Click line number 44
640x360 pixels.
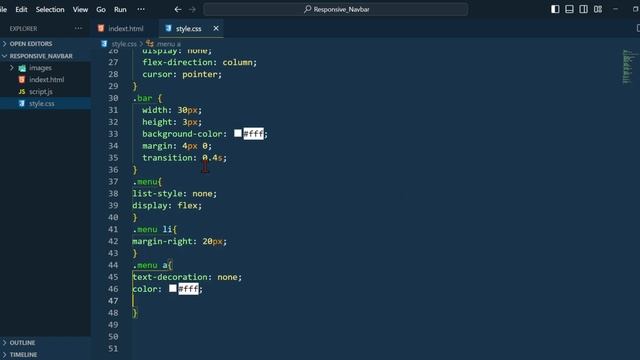coord(113,265)
